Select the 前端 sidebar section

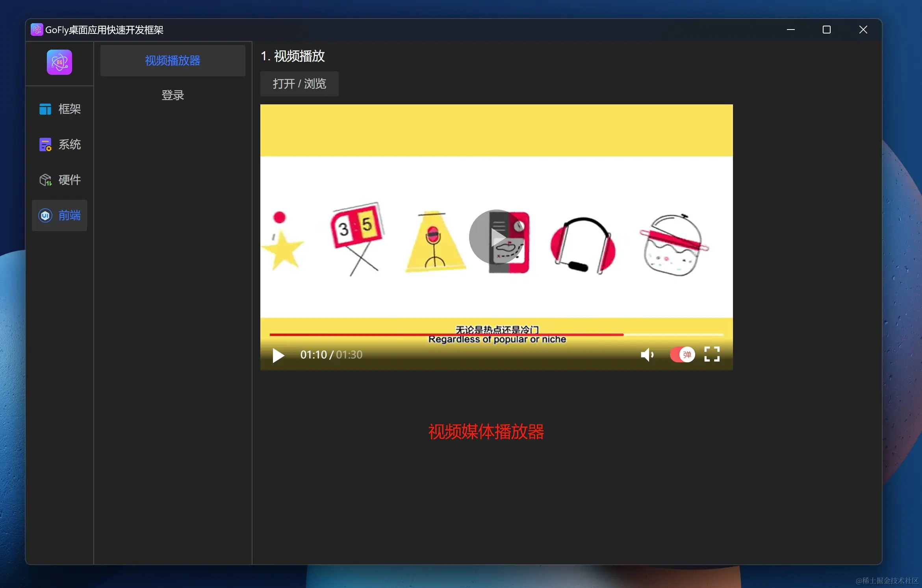(60, 215)
